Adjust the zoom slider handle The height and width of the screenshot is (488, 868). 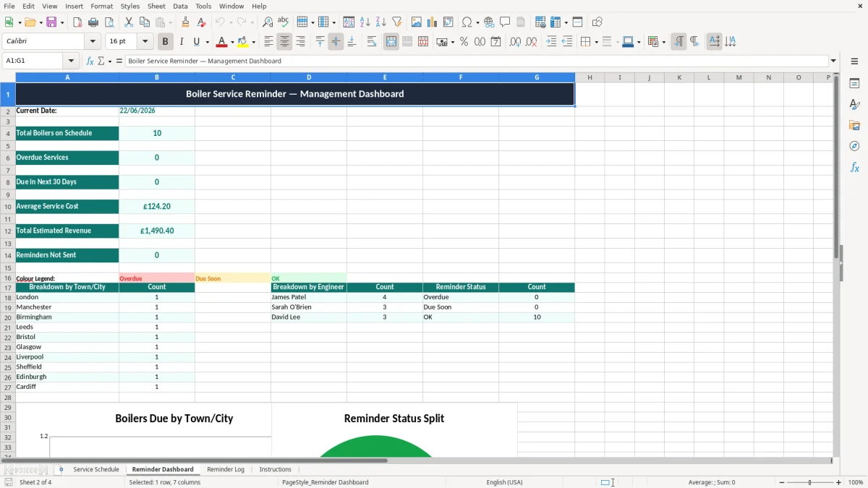point(810,482)
